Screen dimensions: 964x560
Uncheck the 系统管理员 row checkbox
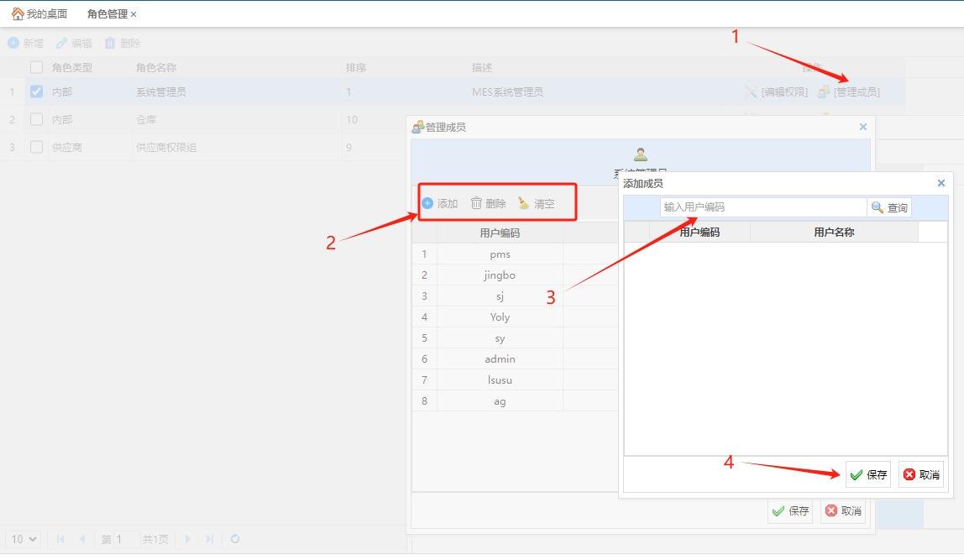pyautogui.click(x=36, y=92)
